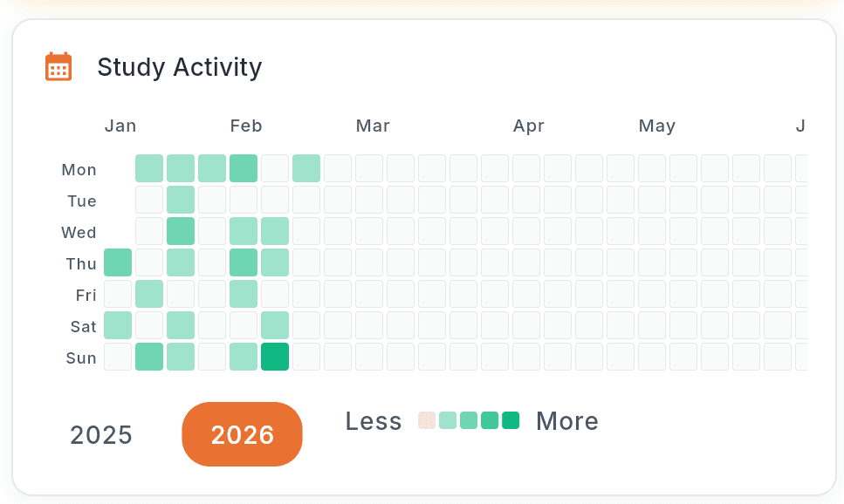The height and width of the screenshot is (504, 844).
Task: Select the dark green cell on Sunday, February
Action: coord(275,357)
